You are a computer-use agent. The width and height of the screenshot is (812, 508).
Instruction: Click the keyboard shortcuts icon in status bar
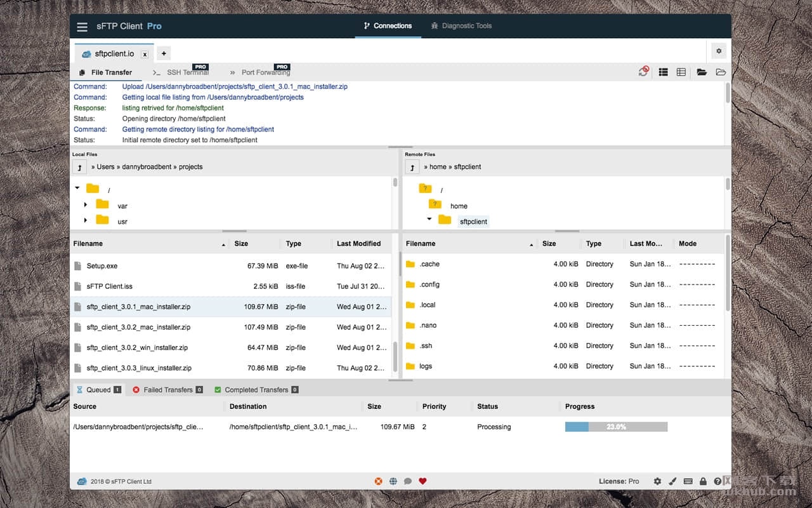(688, 481)
